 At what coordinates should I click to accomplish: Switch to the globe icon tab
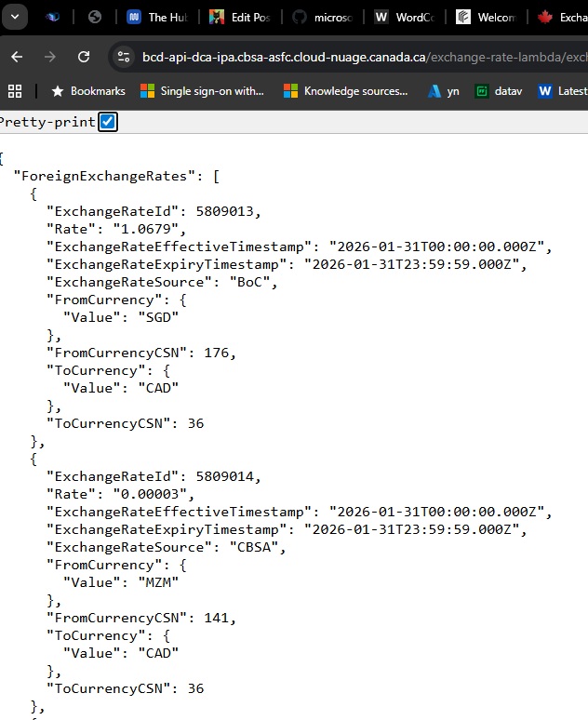tap(94, 17)
